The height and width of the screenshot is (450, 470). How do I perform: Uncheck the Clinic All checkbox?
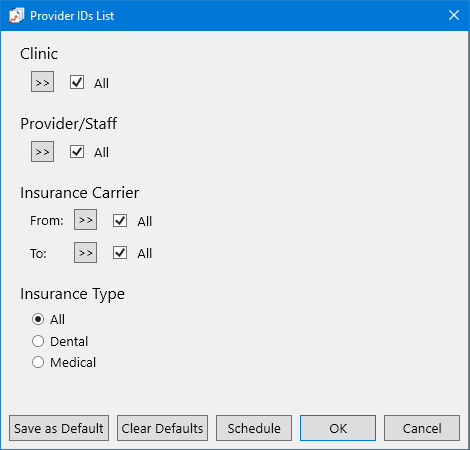[77, 82]
